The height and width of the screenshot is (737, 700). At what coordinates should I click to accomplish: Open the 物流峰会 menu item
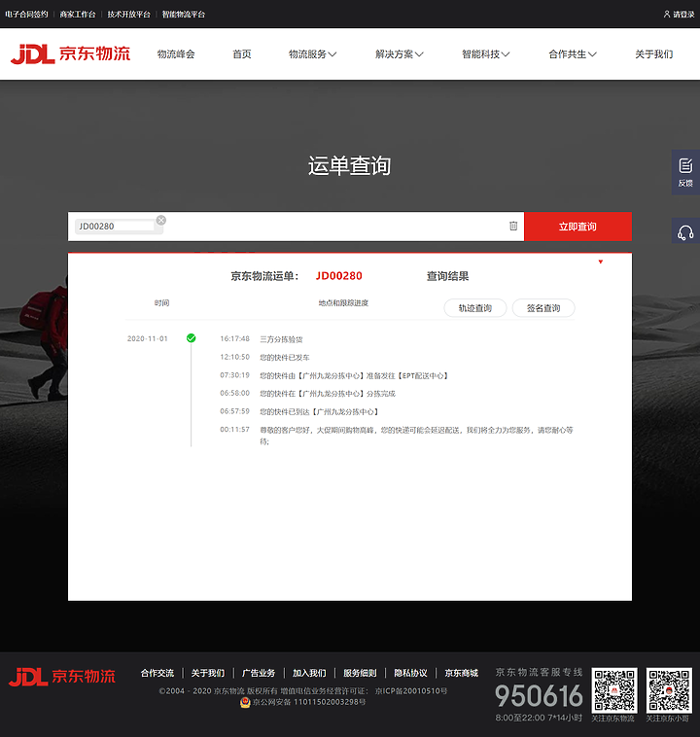click(176, 54)
